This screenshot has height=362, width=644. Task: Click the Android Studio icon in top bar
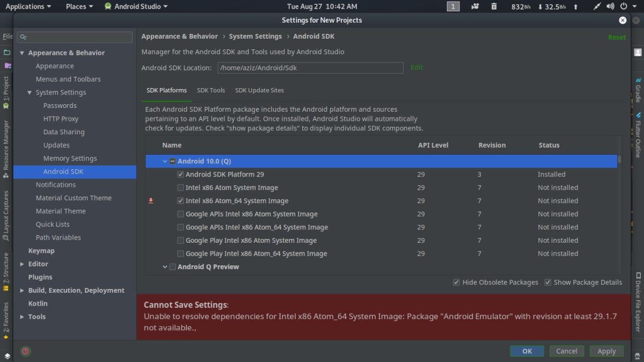pyautogui.click(x=108, y=6)
